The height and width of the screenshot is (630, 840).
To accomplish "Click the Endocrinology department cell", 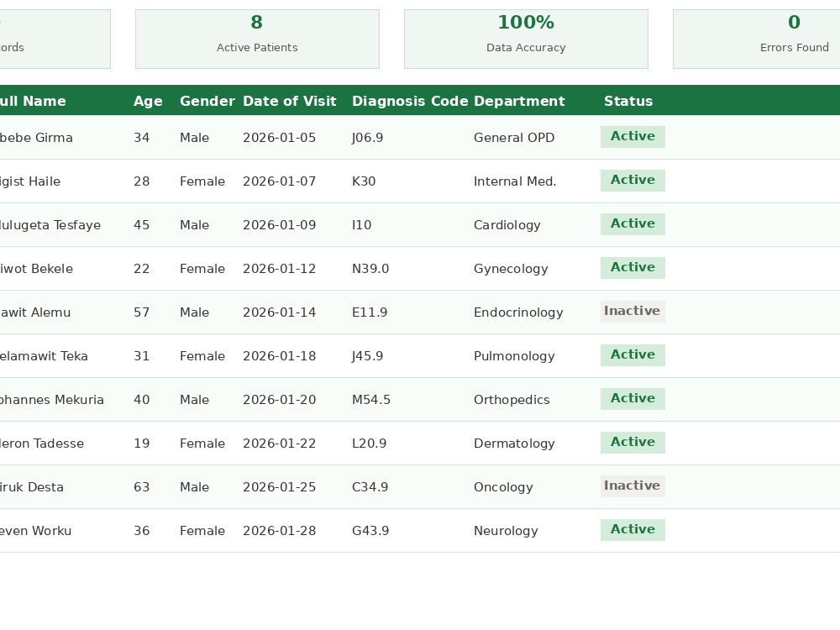I will click(518, 312).
